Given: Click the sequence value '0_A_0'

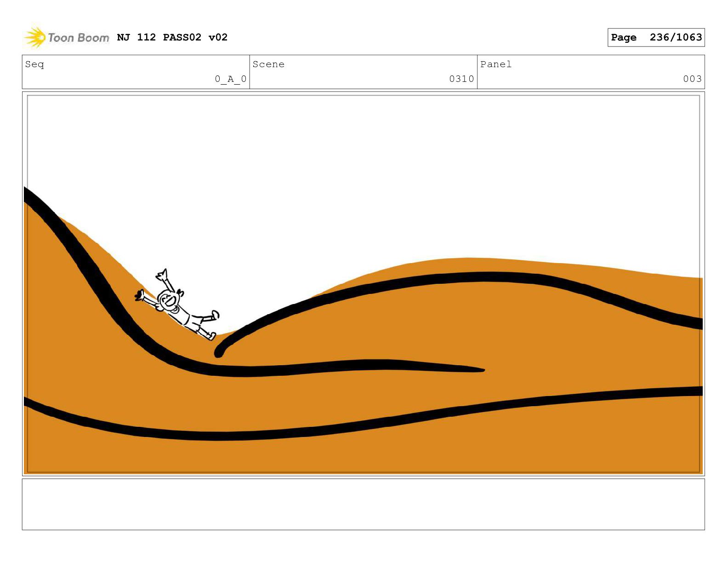Looking at the screenshot, I should point(231,79).
